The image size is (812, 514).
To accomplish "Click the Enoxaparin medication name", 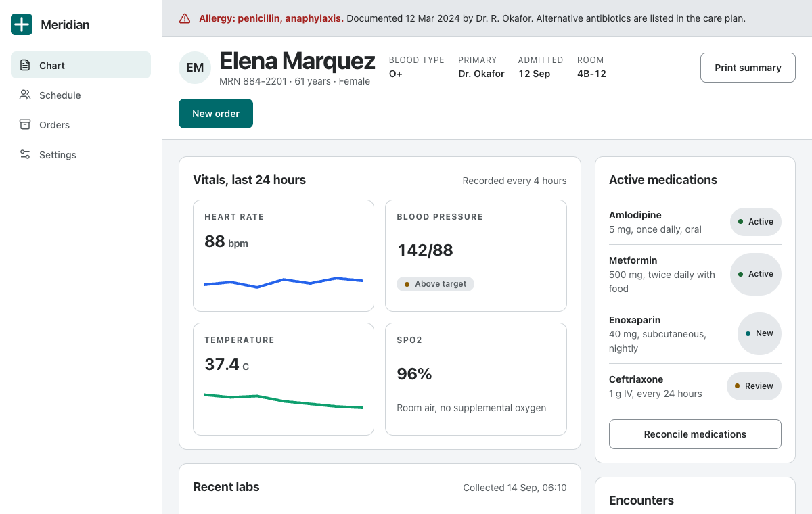I will pyautogui.click(x=635, y=320).
